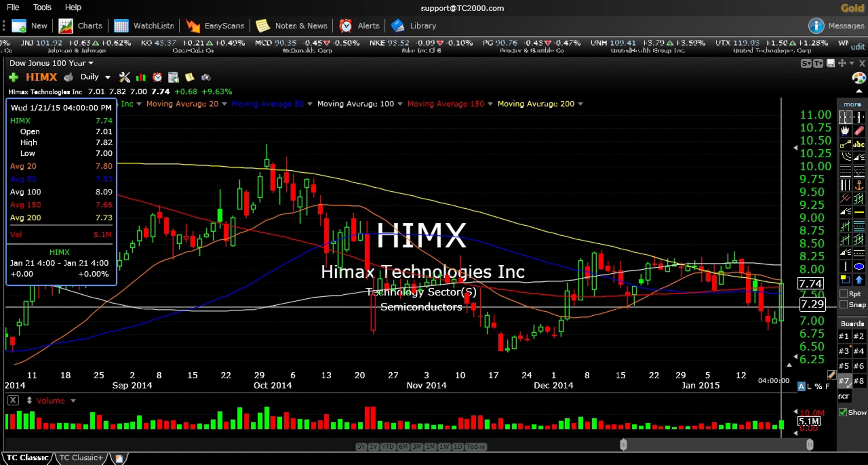This screenshot has height=465, width=868.
Task: Click the red-green bar chart style icon
Action: pos(141,77)
